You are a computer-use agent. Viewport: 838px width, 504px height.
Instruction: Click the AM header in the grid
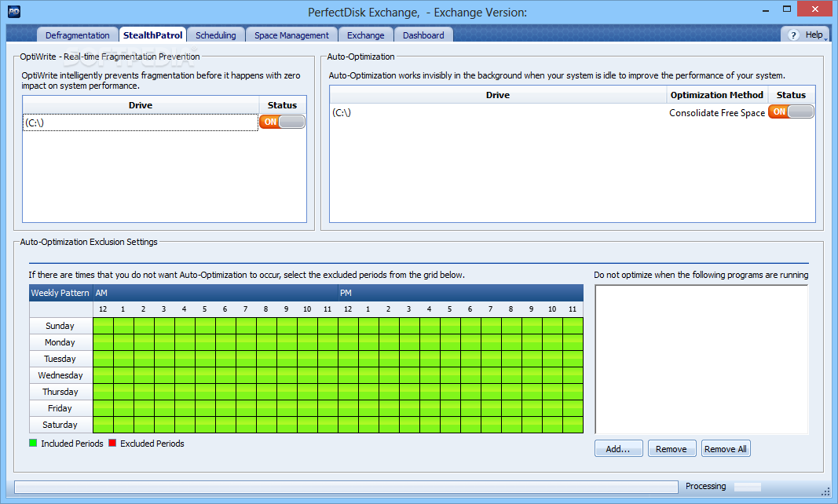point(215,293)
